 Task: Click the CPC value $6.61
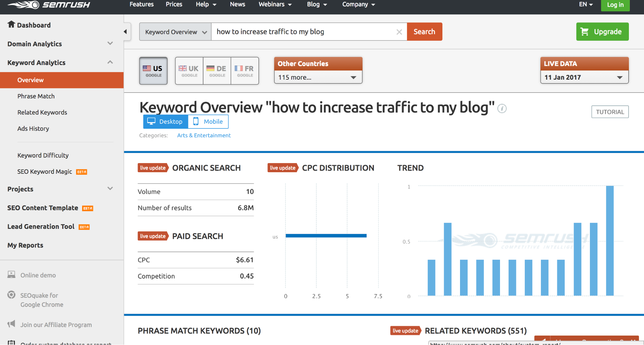click(x=245, y=260)
